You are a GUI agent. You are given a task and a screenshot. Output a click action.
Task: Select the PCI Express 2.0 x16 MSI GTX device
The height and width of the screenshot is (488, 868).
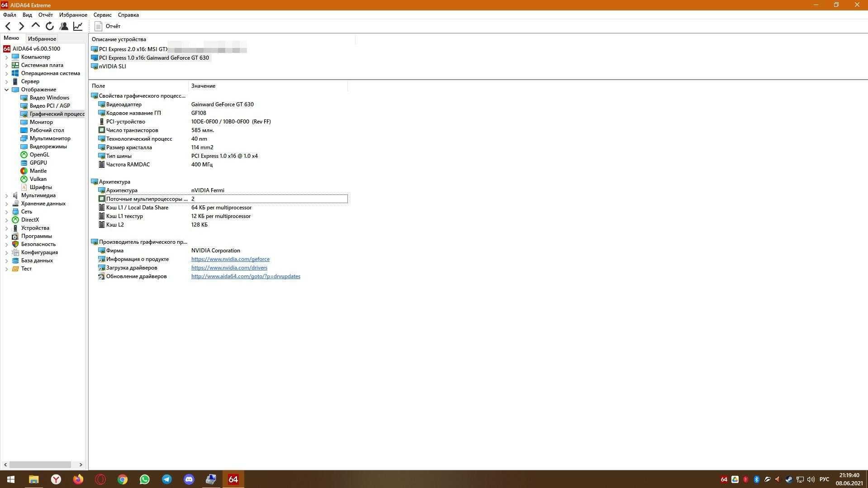[x=169, y=49]
